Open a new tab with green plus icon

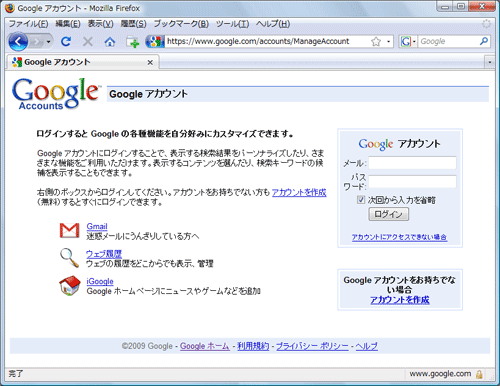(132, 42)
